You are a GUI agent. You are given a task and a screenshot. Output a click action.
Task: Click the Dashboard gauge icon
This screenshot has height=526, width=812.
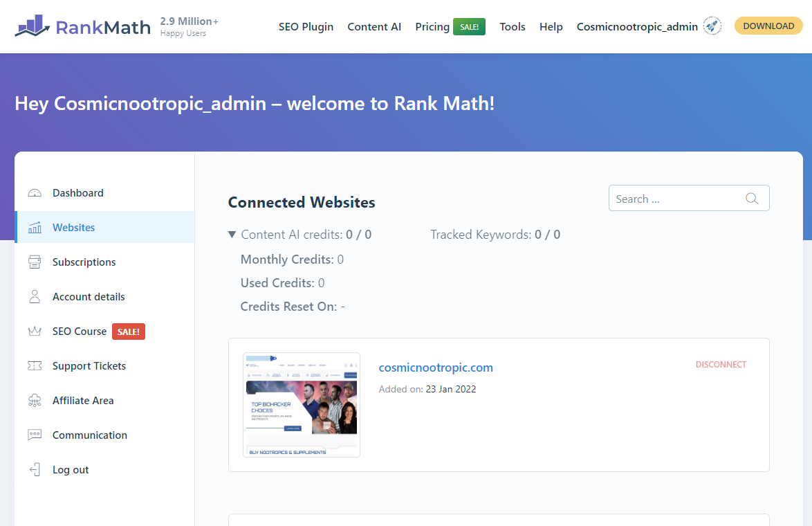click(35, 193)
